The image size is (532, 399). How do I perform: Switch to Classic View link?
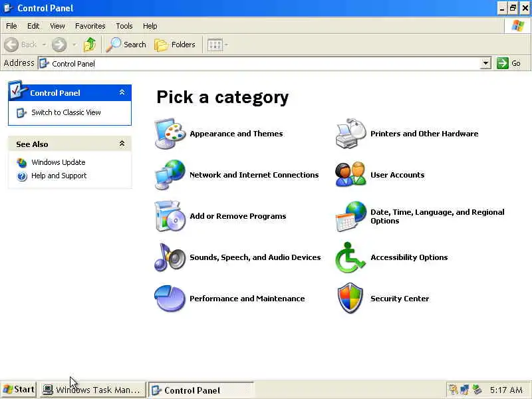point(66,112)
